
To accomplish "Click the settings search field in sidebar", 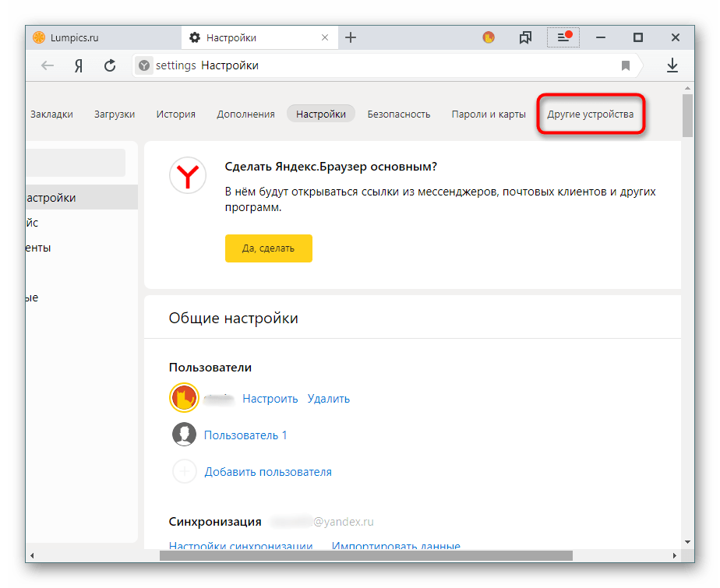I will tap(76, 163).
